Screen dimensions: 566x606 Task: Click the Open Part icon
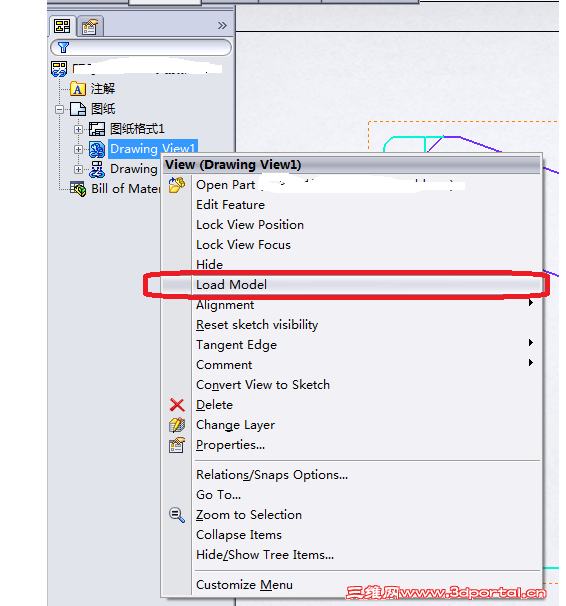(x=177, y=185)
